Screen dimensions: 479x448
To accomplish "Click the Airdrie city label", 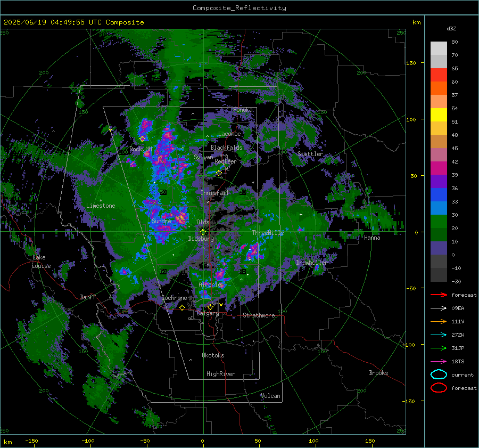I will 210,284.
